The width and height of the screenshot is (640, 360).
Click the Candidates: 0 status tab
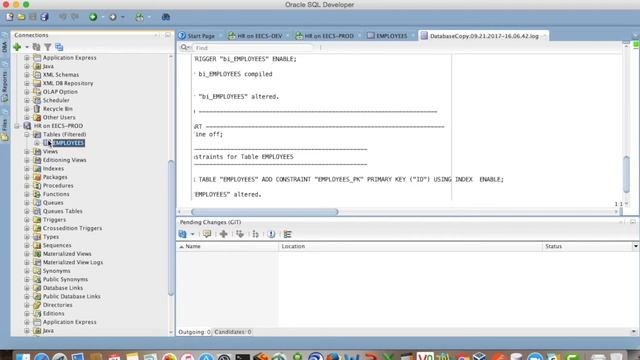click(x=233, y=332)
